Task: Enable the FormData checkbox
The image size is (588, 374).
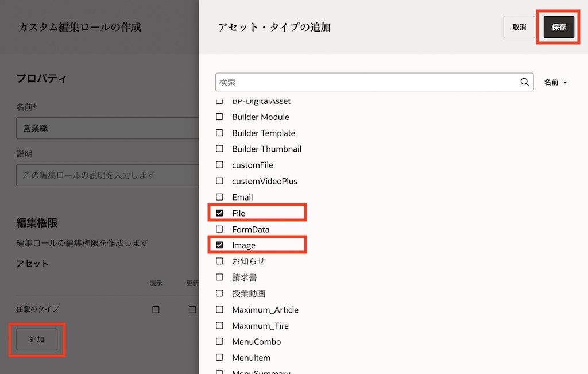Action: coord(219,229)
